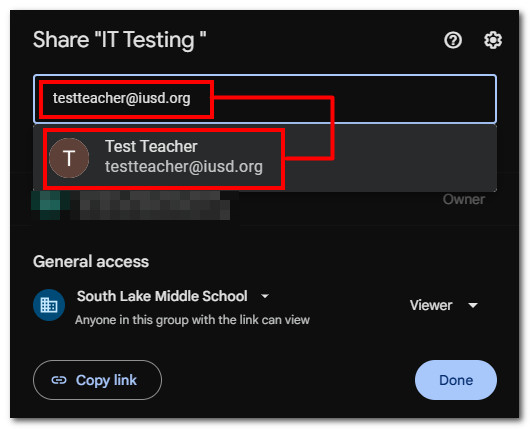Click the blurred owner name row
Viewport: 530px width, 429px height.
coord(154,205)
